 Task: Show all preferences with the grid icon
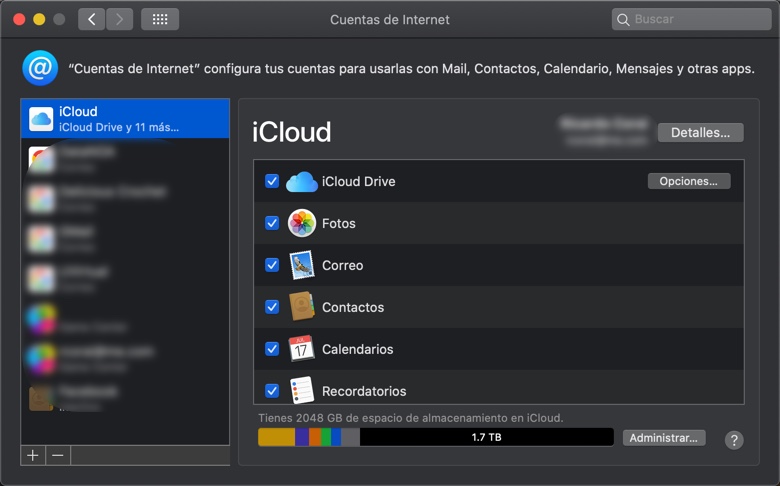coord(160,19)
